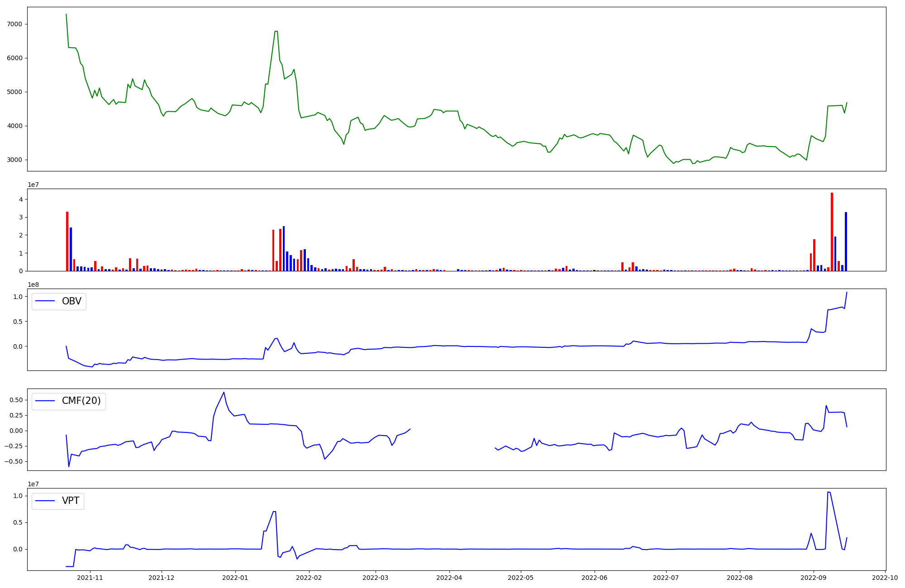Click the tallest red volume bar in September 2022
The height and width of the screenshot is (588, 905).
point(832,232)
